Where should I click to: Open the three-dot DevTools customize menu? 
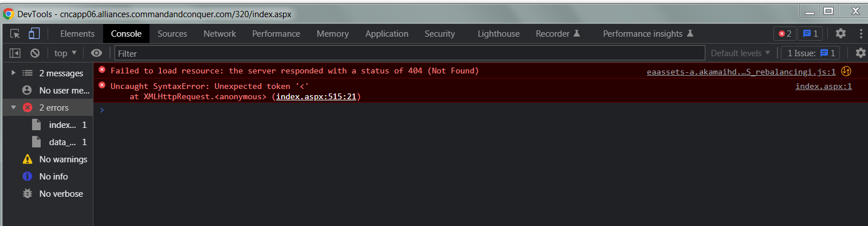861,33
